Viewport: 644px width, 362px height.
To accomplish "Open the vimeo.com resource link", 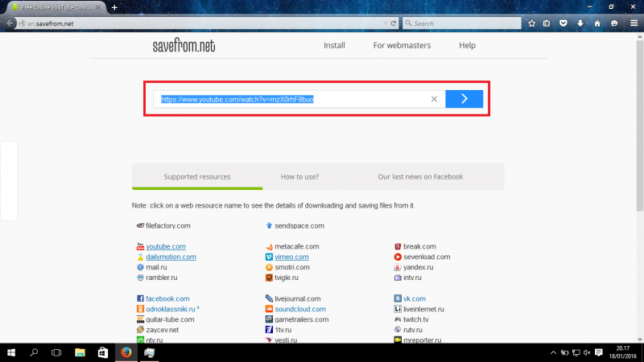I will [x=291, y=257].
